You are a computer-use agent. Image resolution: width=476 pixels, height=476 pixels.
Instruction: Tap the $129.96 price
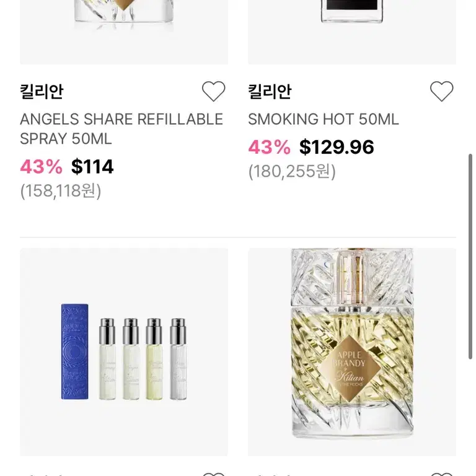tap(337, 147)
